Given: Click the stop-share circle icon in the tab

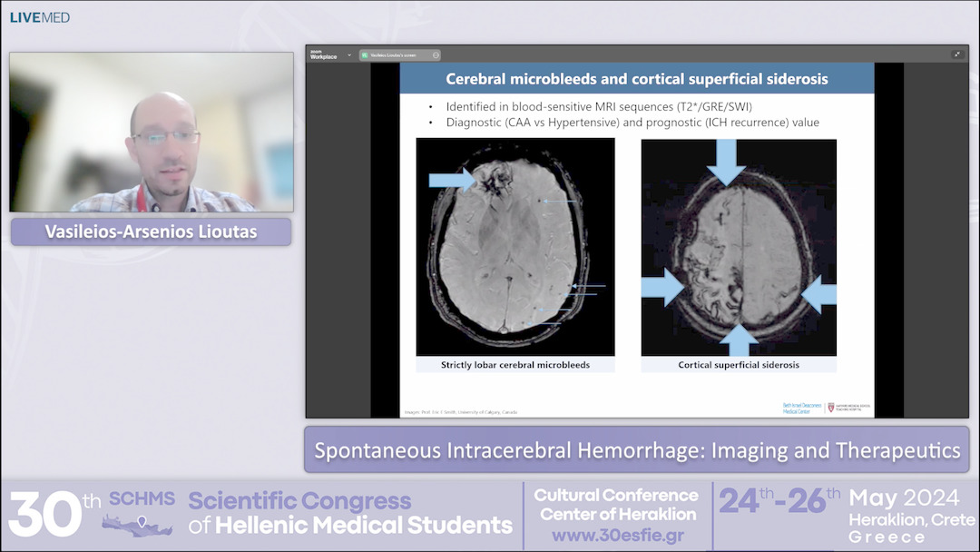Looking at the screenshot, I should click(x=435, y=55).
